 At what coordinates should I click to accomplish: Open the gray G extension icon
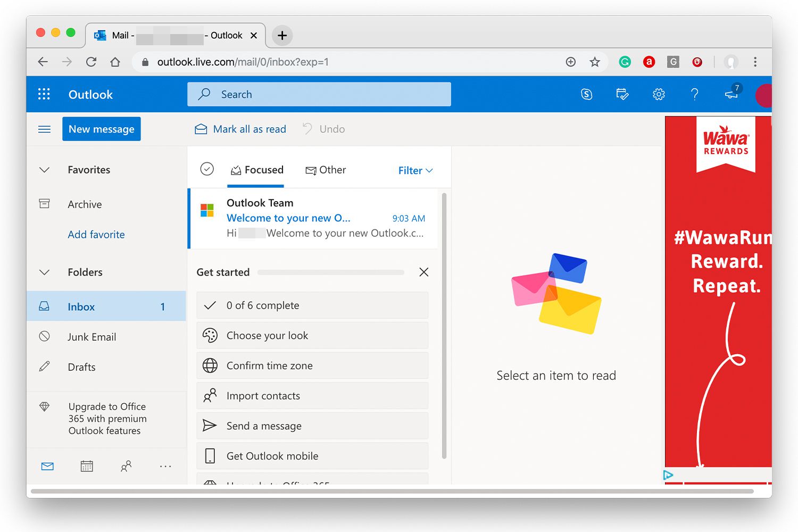(673, 62)
